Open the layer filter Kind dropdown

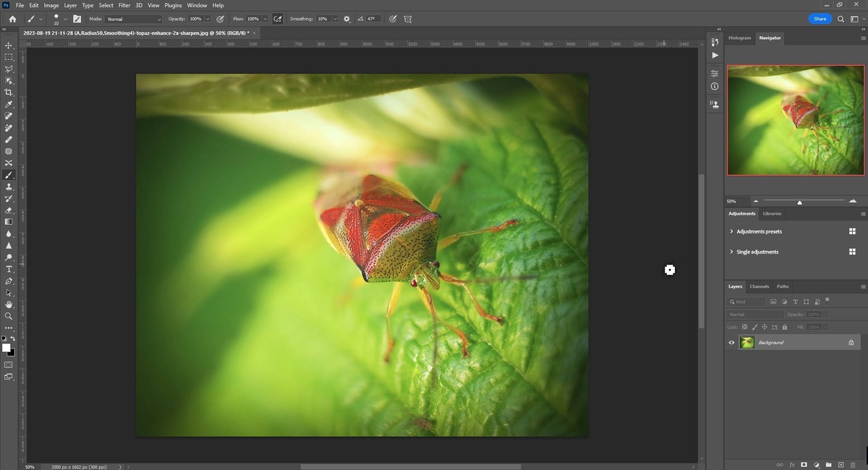click(746, 302)
